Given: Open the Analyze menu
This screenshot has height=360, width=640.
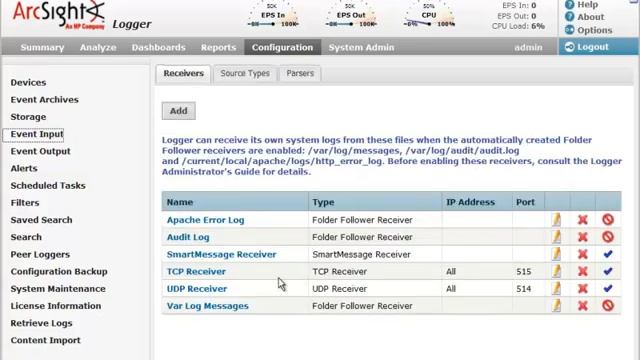Looking at the screenshot, I should pos(98,47).
